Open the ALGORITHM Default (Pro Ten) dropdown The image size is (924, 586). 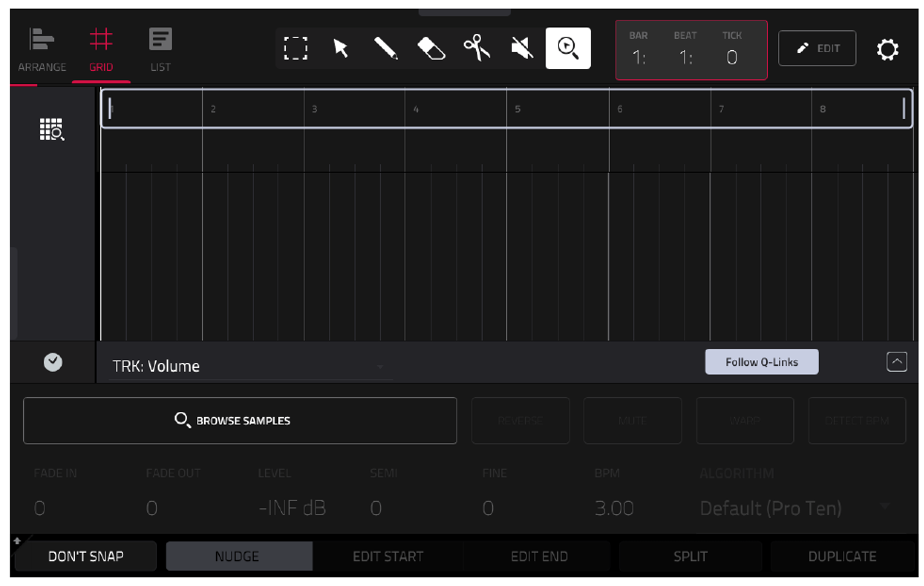[x=795, y=508]
